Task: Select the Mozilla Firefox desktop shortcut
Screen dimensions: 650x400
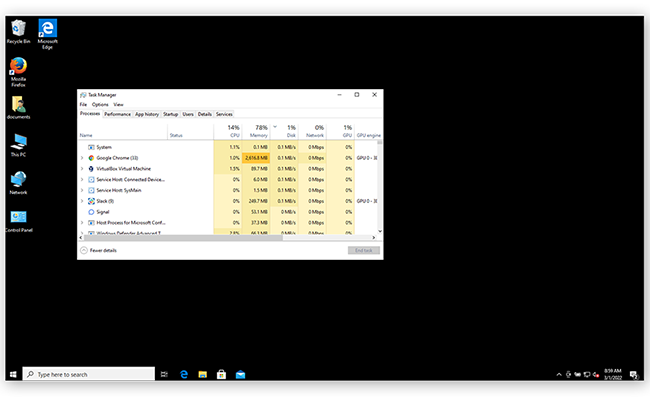Action: [x=18, y=72]
